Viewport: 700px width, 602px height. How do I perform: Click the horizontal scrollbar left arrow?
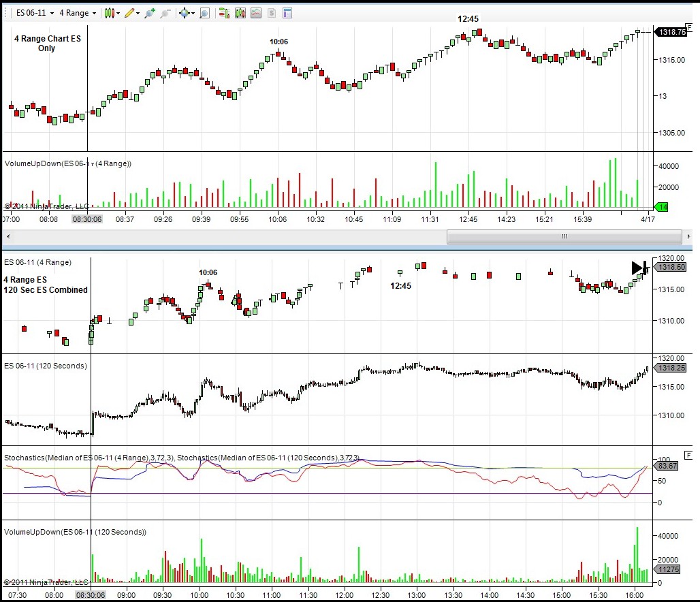(8, 236)
